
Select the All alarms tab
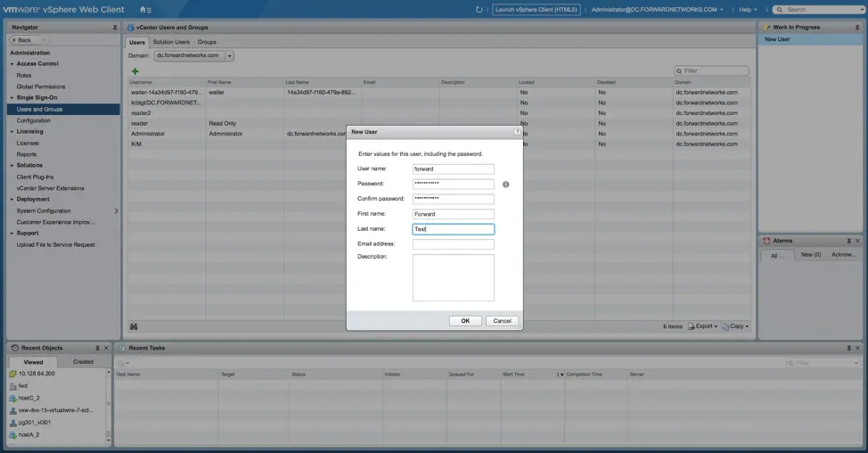pyautogui.click(x=777, y=255)
